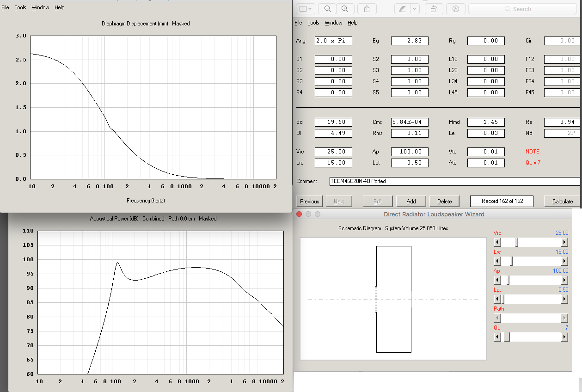Increase Lrc with the wizard right arrow
582x392 pixels.
point(564,261)
